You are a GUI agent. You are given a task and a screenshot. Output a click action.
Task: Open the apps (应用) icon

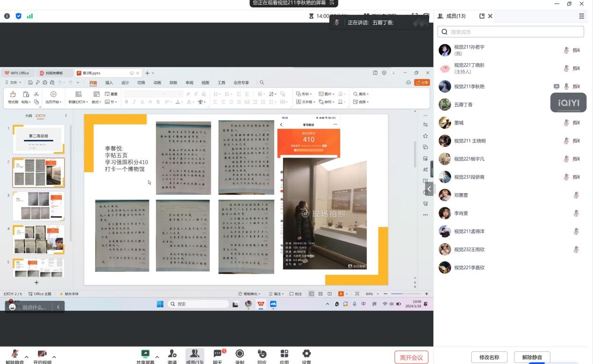coord(284,354)
